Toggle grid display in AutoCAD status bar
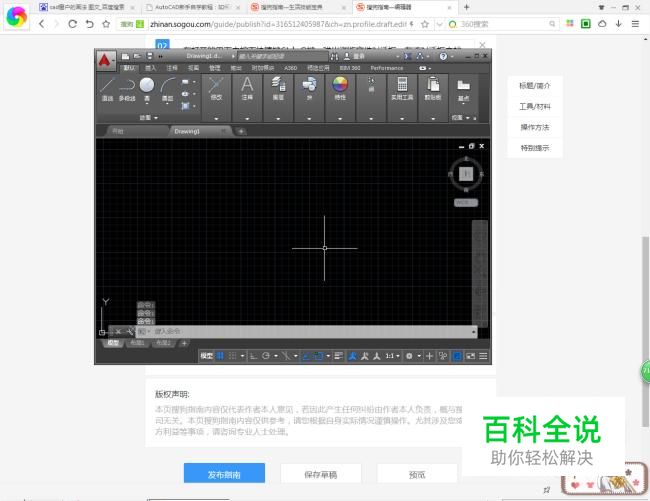650x501 pixels. point(221,356)
